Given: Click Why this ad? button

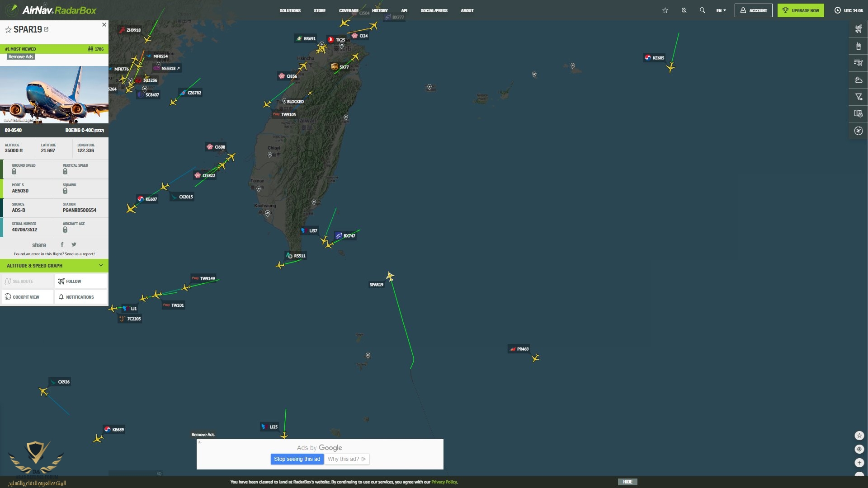Looking at the screenshot, I should click(x=347, y=459).
